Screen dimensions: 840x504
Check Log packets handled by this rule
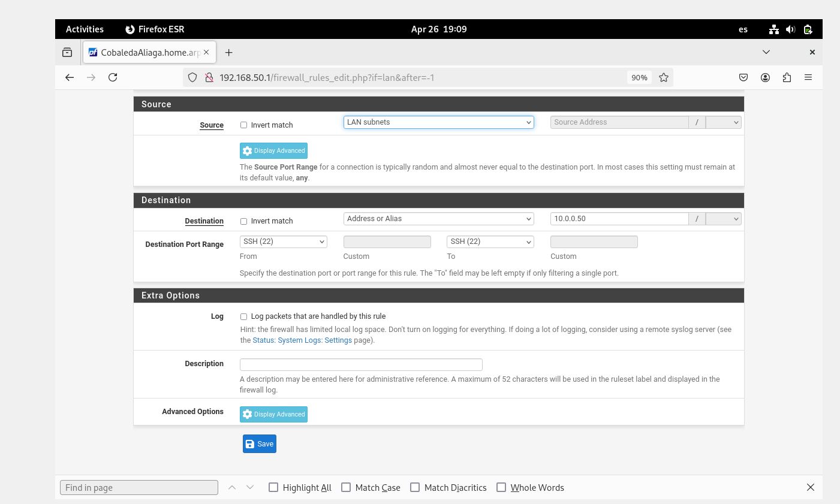click(243, 316)
